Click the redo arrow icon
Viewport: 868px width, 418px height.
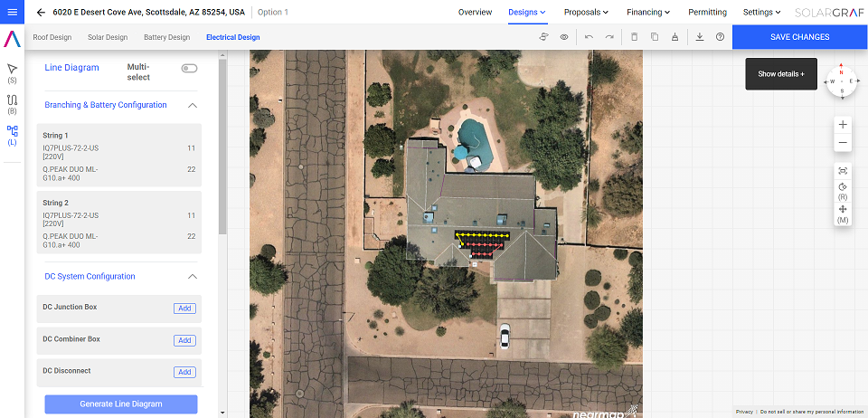click(609, 37)
